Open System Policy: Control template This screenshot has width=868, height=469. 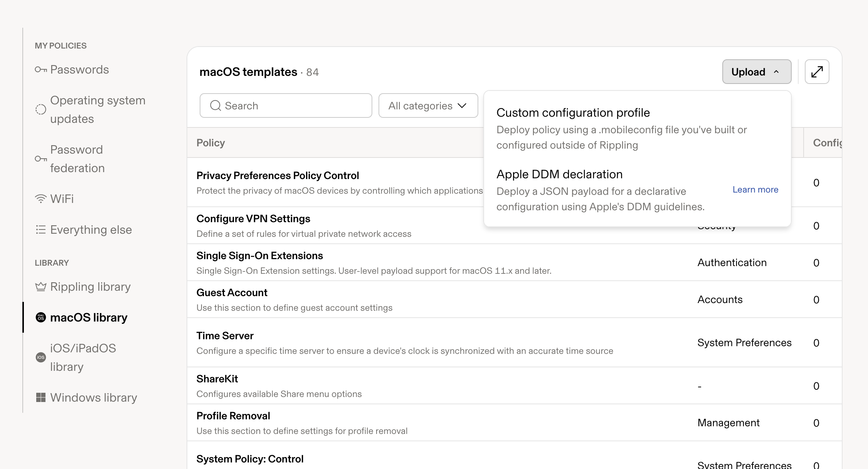click(250, 459)
